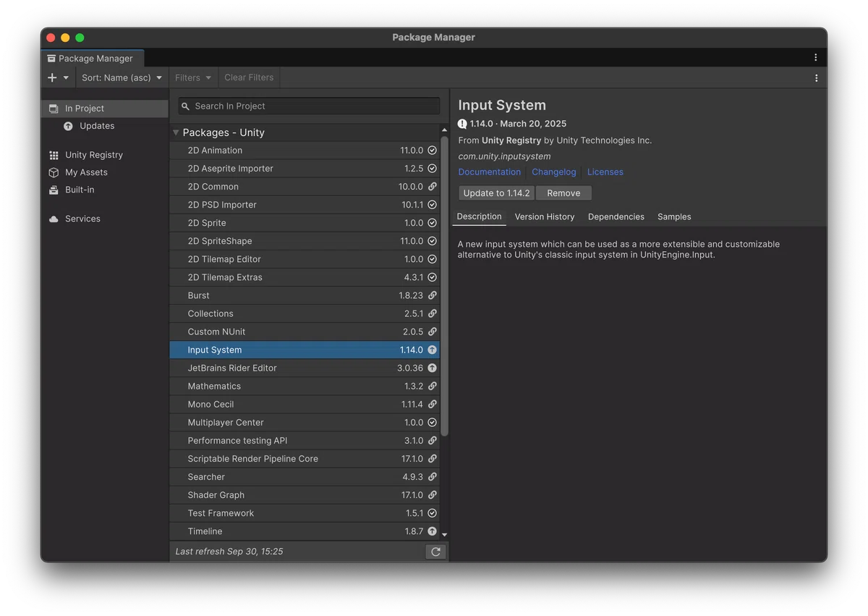Click the package list scrollbar thumb

pyautogui.click(x=444, y=286)
